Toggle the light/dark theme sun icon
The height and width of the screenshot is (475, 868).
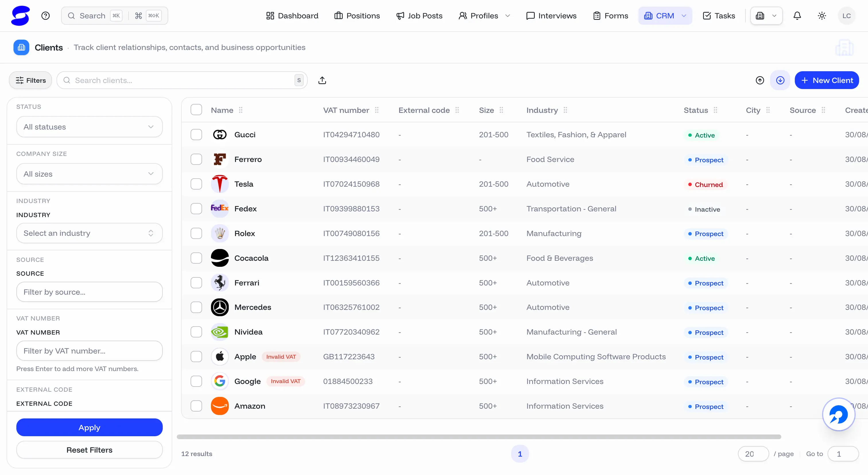pyautogui.click(x=822, y=16)
